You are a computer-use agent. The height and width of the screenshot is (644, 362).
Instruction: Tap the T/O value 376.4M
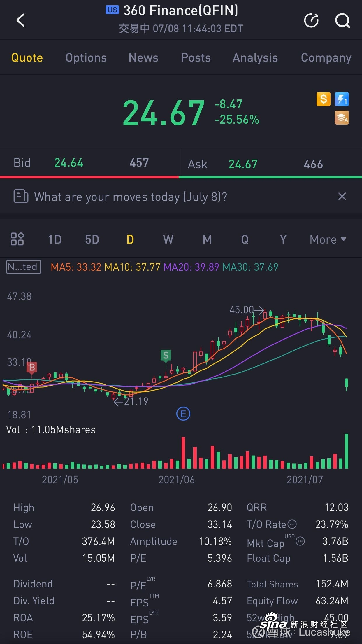(99, 541)
